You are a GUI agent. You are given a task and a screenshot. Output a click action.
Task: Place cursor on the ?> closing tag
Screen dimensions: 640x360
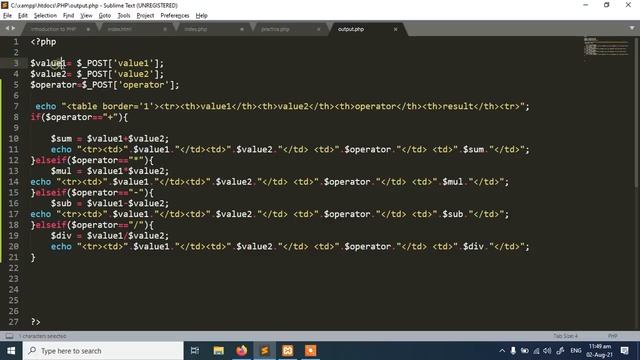(36, 322)
